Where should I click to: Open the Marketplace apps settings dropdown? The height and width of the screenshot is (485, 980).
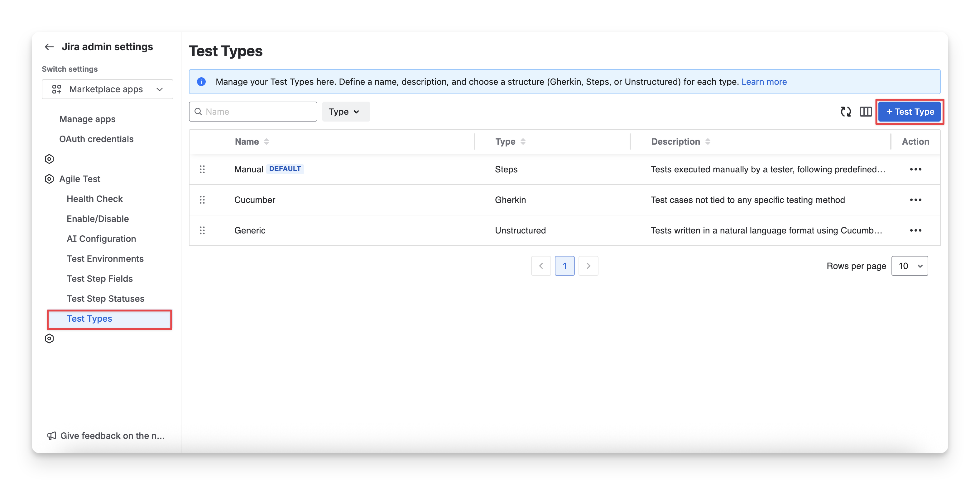(x=107, y=89)
